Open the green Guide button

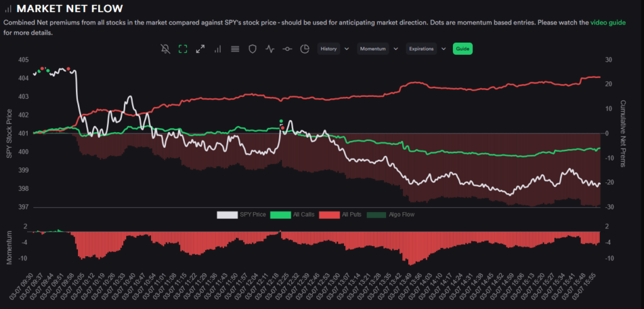[463, 49]
